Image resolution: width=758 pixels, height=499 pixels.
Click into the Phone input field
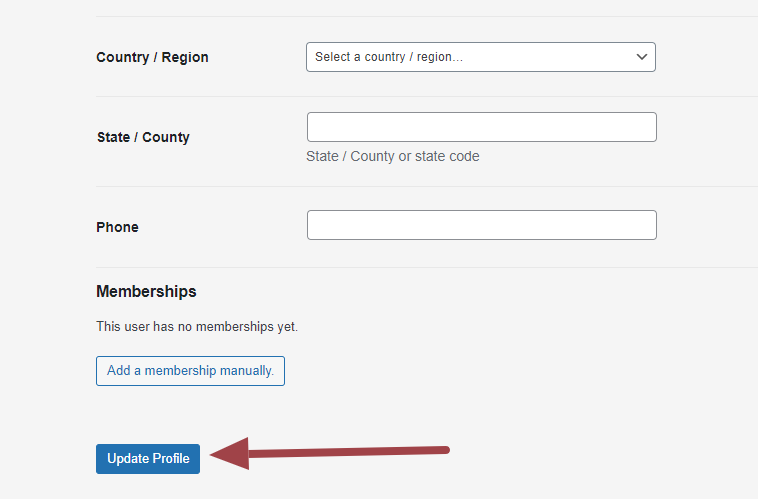[481, 225]
